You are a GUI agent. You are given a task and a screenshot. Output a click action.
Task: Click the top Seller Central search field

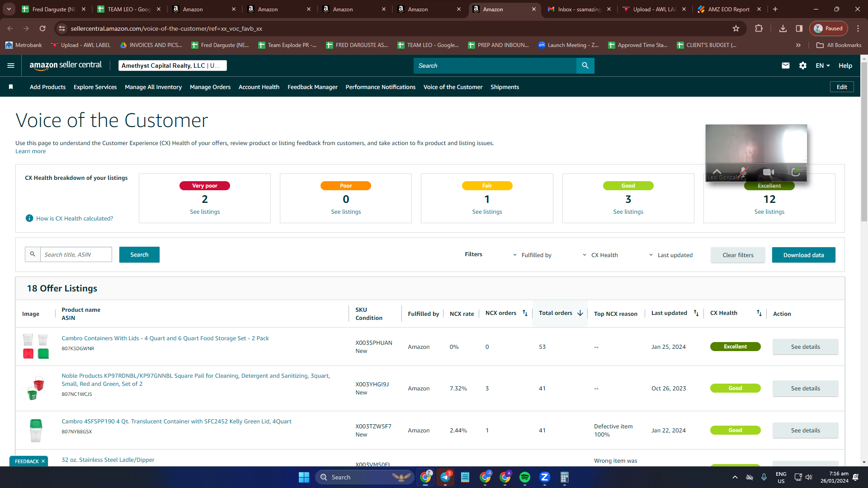point(495,66)
